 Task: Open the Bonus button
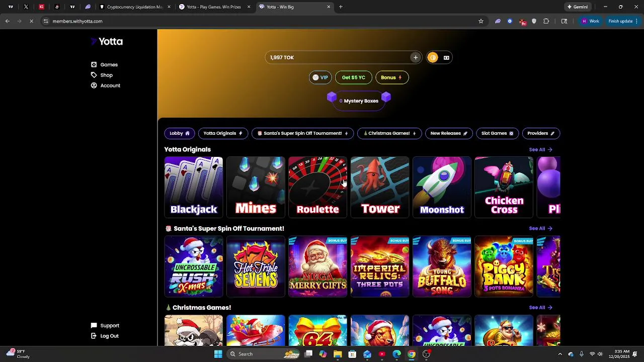pyautogui.click(x=392, y=77)
